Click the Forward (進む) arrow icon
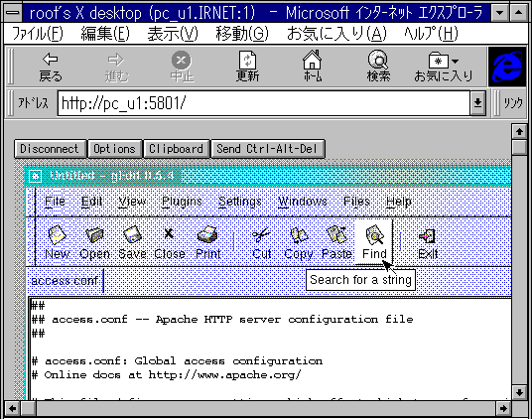 click(116, 60)
